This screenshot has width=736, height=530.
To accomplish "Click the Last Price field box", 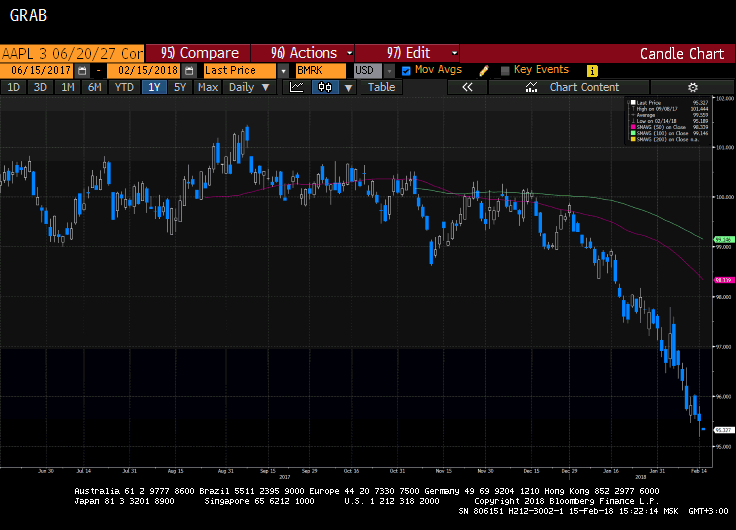I will click(x=240, y=71).
